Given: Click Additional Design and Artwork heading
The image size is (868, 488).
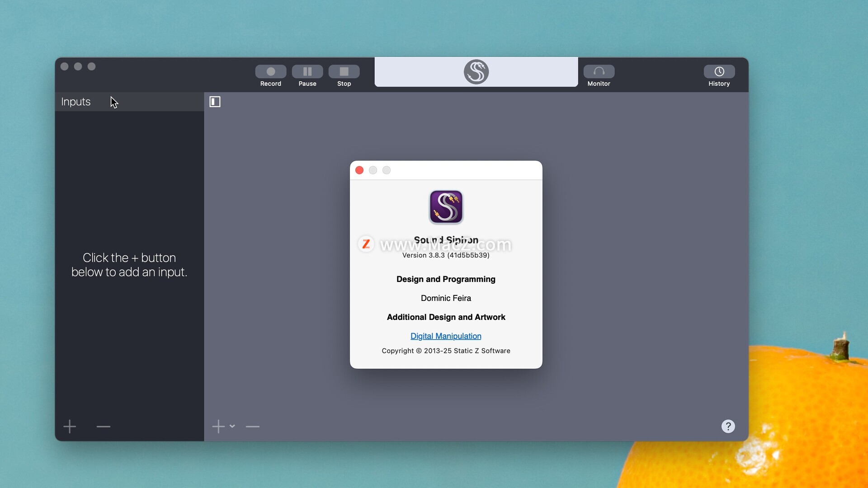Looking at the screenshot, I should point(446,317).
